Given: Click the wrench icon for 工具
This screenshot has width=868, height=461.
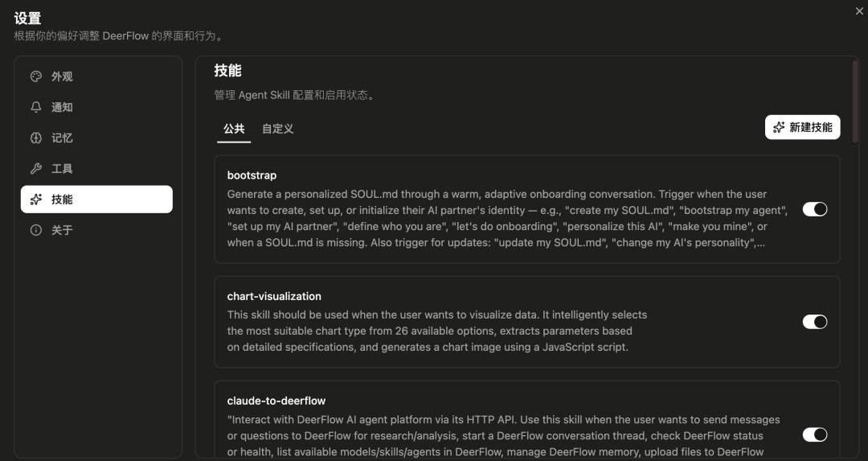Looking at the screenshot, I should coord(36,169).
